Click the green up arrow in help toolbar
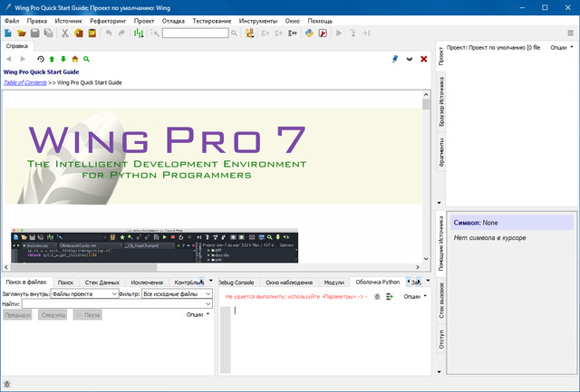 point(52,59)
